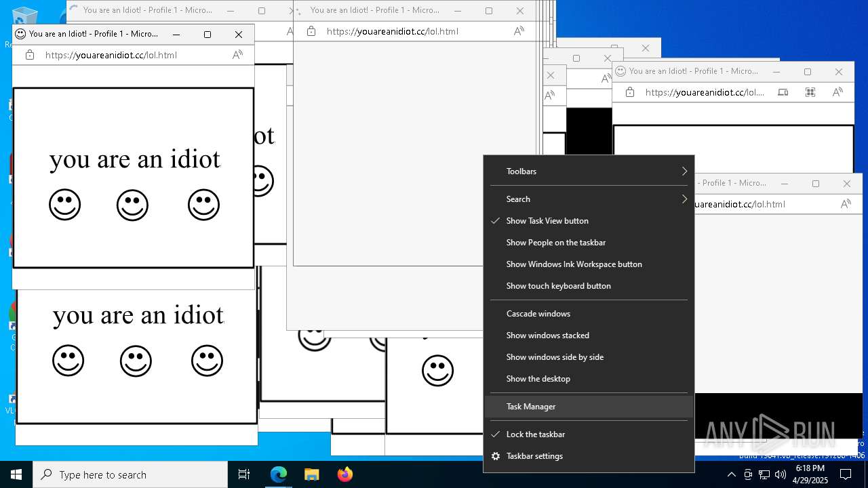Click the volume icon in system tray

780,474
